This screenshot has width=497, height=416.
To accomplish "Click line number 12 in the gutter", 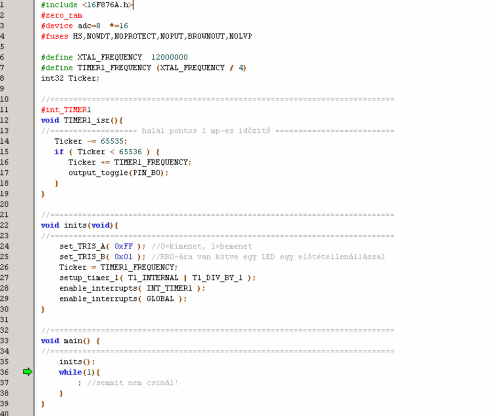I will point(4,120).
